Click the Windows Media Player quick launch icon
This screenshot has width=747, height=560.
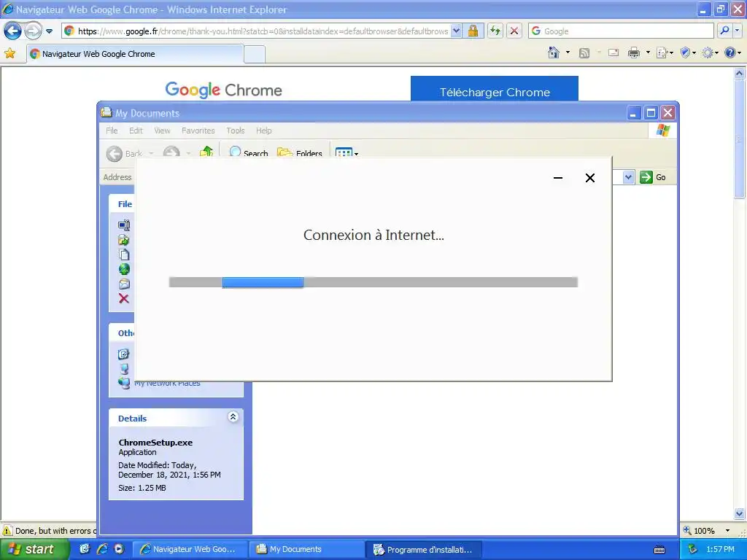click(x=119, y=549)
